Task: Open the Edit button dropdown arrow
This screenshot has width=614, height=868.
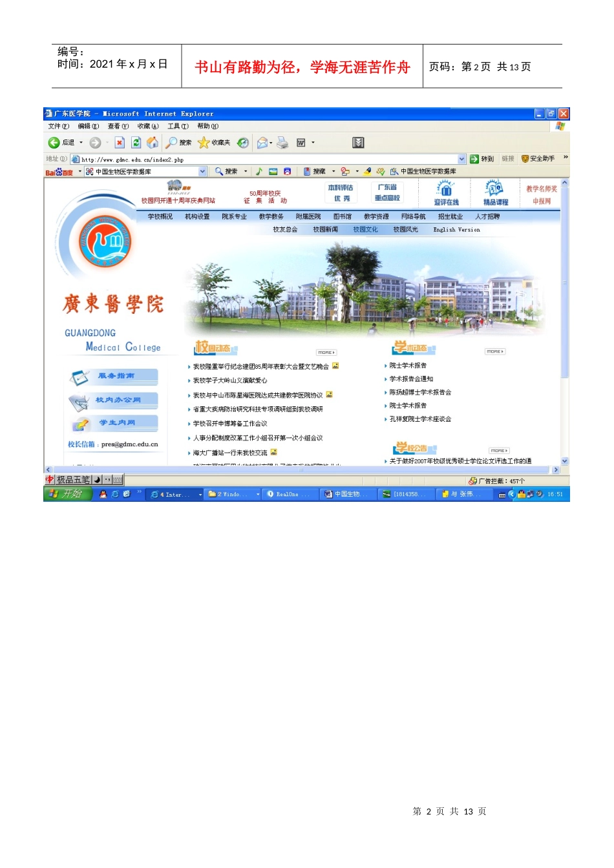Action: point(313,143)
